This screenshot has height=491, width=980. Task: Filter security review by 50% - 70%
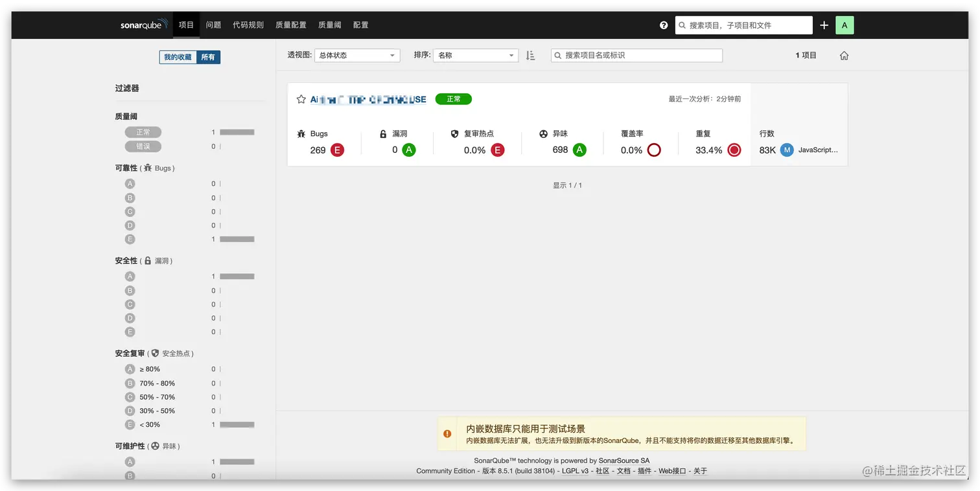(150, 397)
